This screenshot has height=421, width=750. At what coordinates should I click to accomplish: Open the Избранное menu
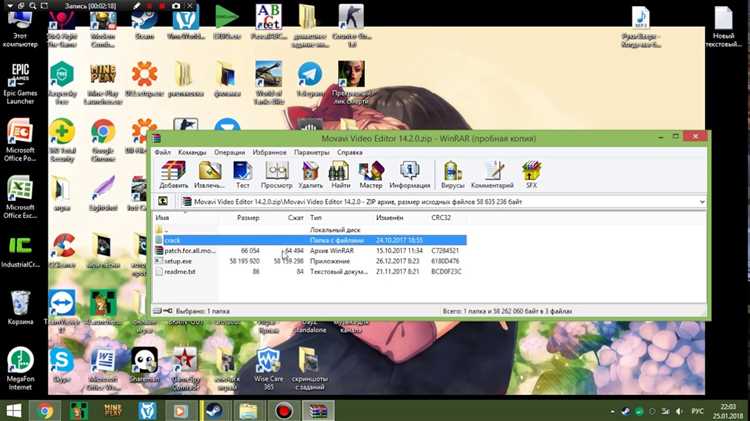tap(269, 152)
